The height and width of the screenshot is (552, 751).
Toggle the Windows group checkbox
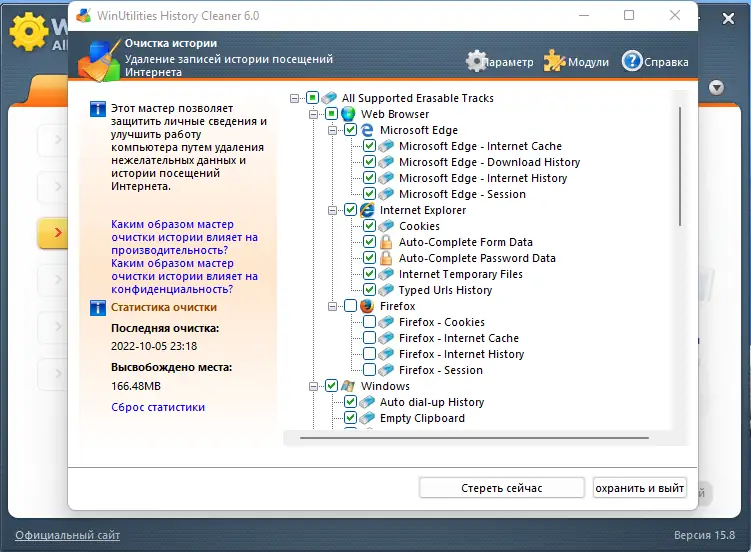click(x=331, y=386)
